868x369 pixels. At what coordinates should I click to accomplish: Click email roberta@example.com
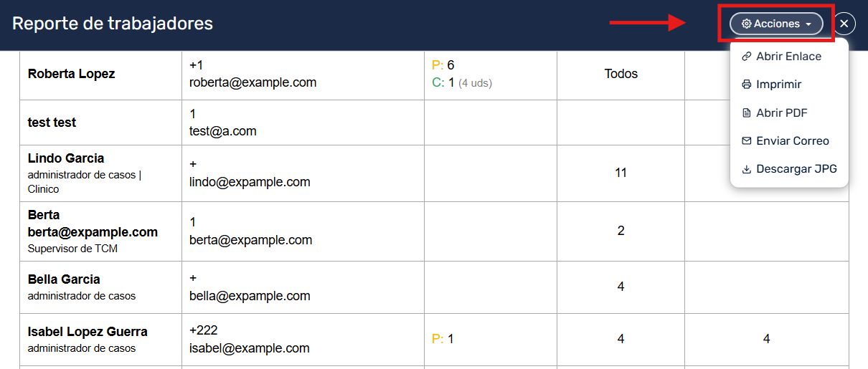coord(253,82)
